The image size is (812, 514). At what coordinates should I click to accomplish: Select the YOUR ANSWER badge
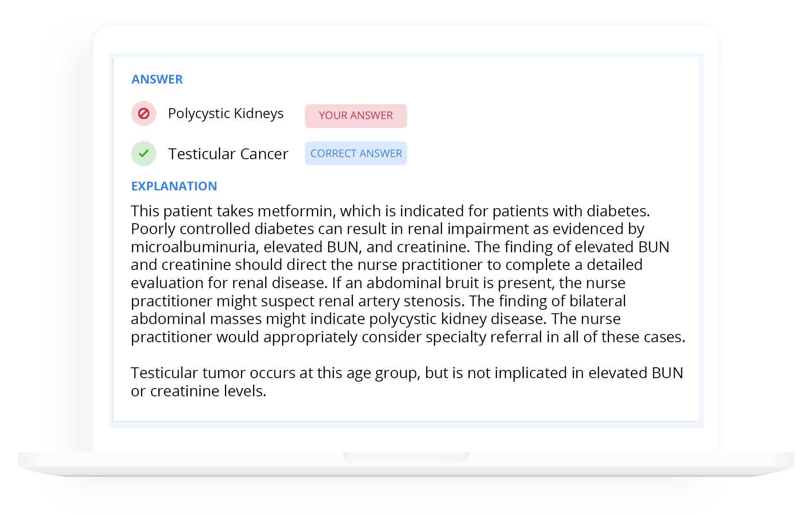356,116
